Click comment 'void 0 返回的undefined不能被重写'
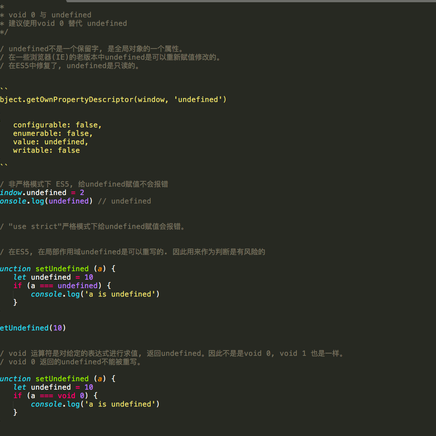Screen dimensions: 436x436 click(x=70, y=362)
